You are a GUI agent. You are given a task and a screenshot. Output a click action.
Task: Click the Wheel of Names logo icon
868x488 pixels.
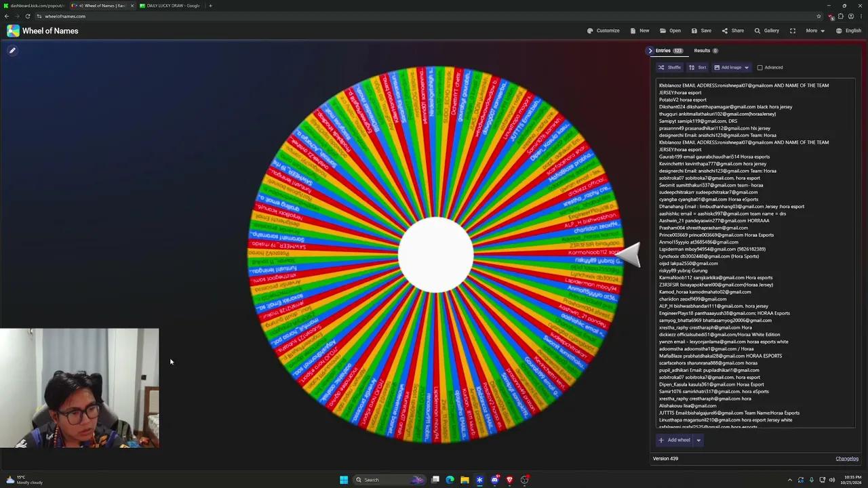tap(13, 30)
